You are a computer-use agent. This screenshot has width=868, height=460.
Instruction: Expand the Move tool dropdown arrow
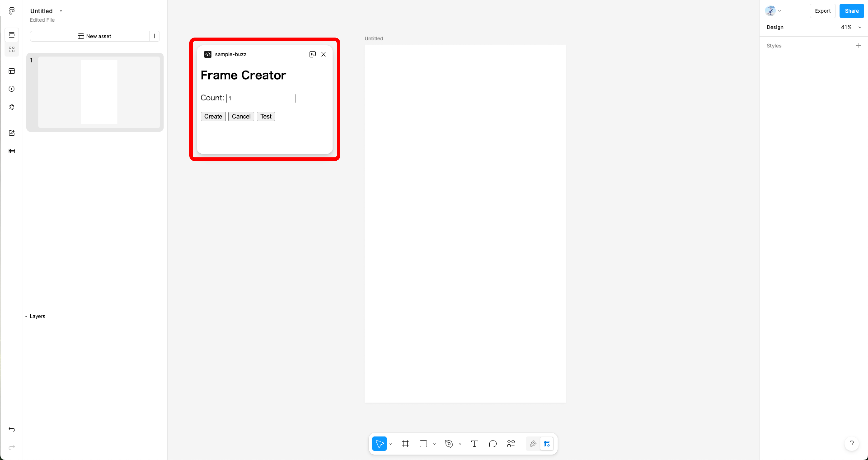point(391,444)
